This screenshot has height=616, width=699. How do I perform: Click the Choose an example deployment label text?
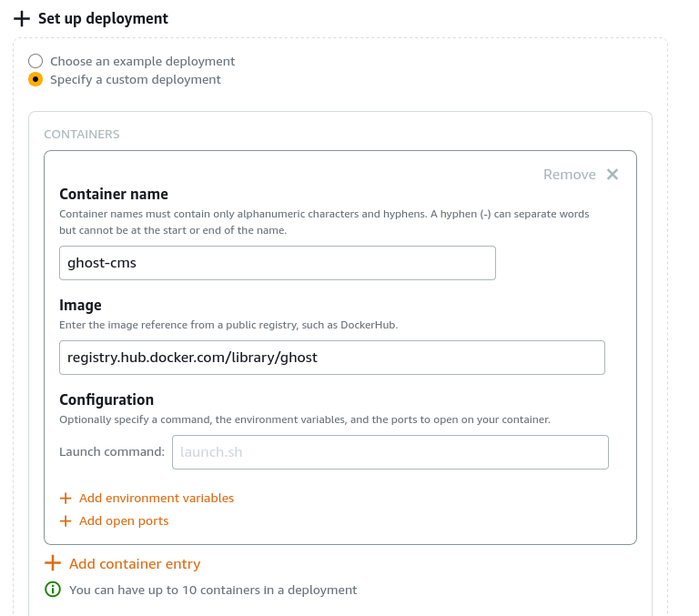pyautogui.click(x=142, y=61)
